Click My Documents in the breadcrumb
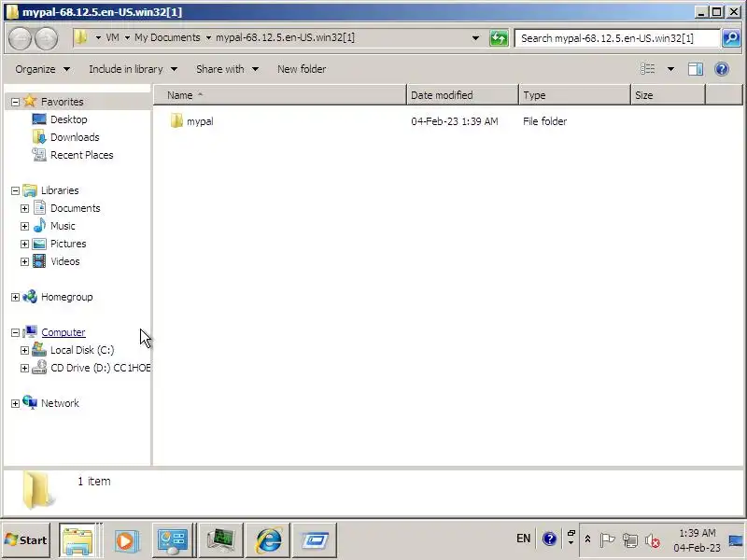This screenshot has width=747, height=560. coord(167,37)
